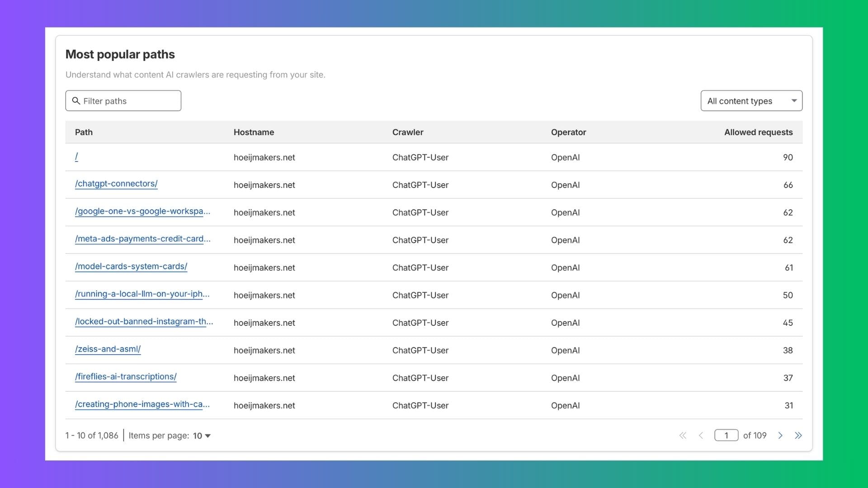This screenshot has height=488, width=868.
Task: Click inside the Filter paths search box
Action: pyautogui.click(x=127, y=101)
